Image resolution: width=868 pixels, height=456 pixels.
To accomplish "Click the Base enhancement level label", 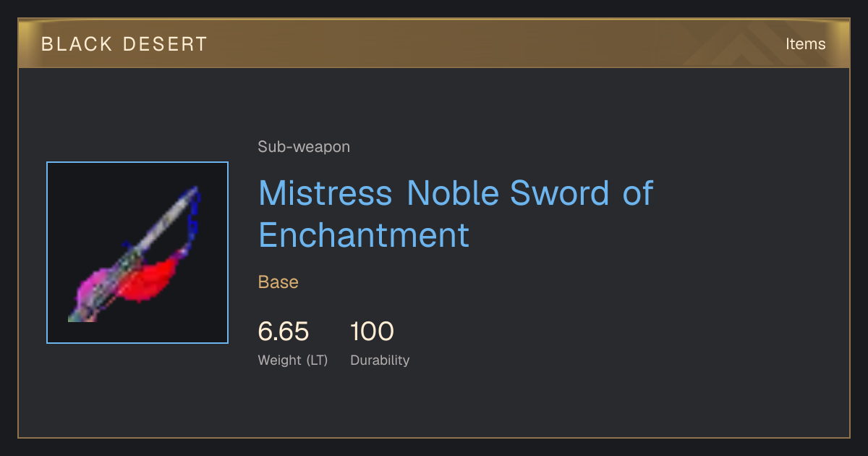I will [x=278, y=282].
